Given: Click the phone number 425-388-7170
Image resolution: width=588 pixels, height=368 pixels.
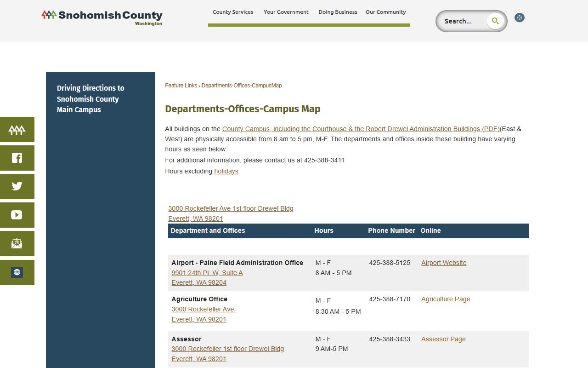Looking at the screenshot, I should pos(390,299).
